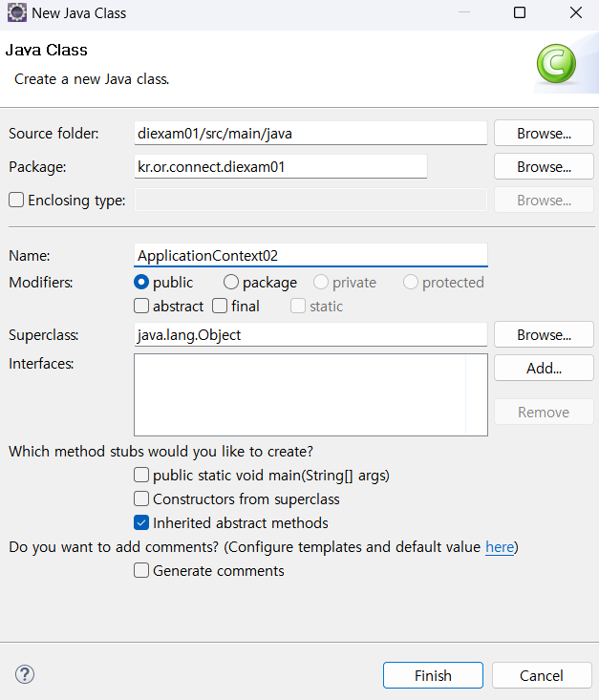Browse for a Superclass

(544, 335)
